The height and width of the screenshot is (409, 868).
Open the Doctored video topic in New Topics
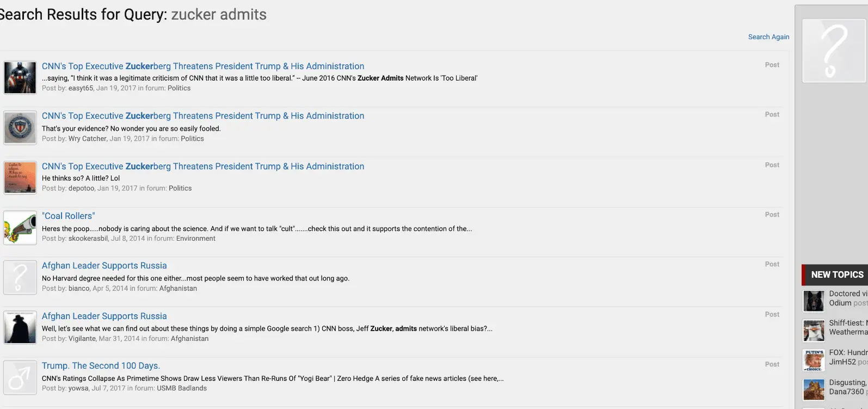click(848, 294)
